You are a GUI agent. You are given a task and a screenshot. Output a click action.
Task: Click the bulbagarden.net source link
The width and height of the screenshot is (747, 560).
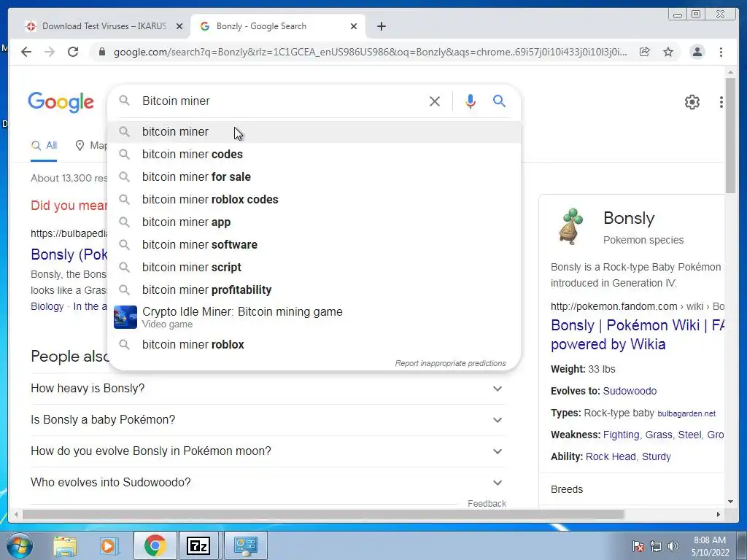coord(686,414)
